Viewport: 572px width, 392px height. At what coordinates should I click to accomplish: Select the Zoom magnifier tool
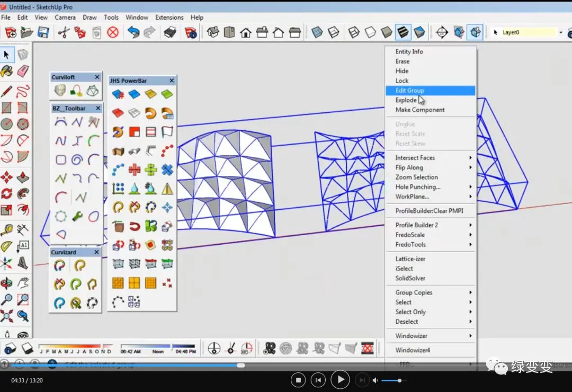point(6,299)
